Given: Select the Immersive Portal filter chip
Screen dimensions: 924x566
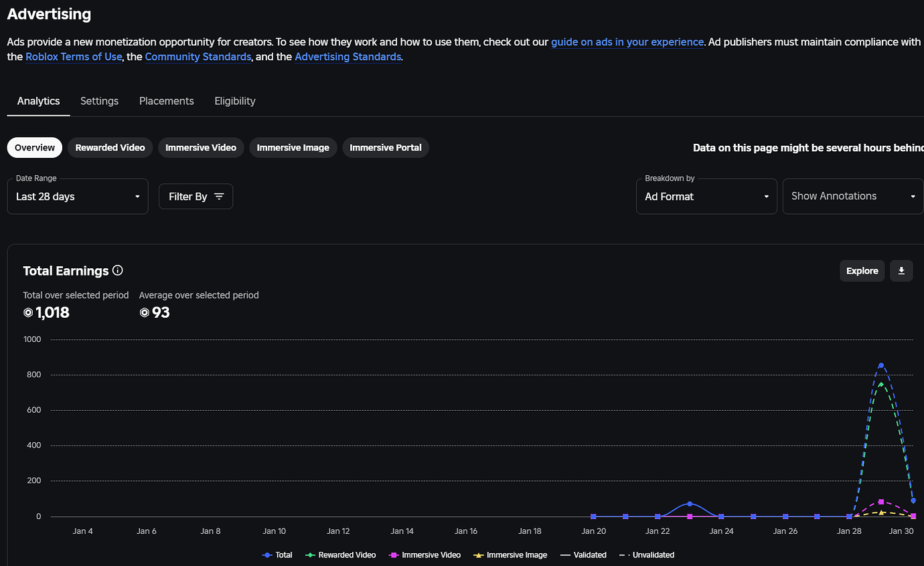Looking at the screenshot, I should 385,147.
